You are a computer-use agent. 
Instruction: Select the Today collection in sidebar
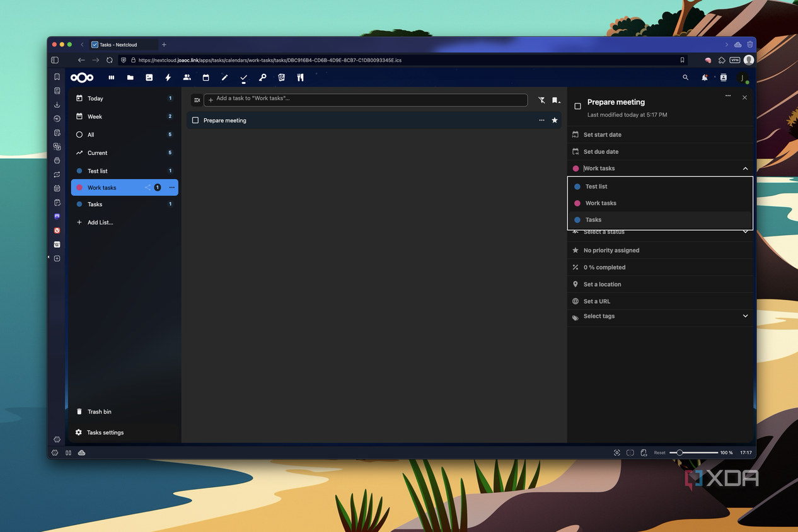[x=124, y=98]
